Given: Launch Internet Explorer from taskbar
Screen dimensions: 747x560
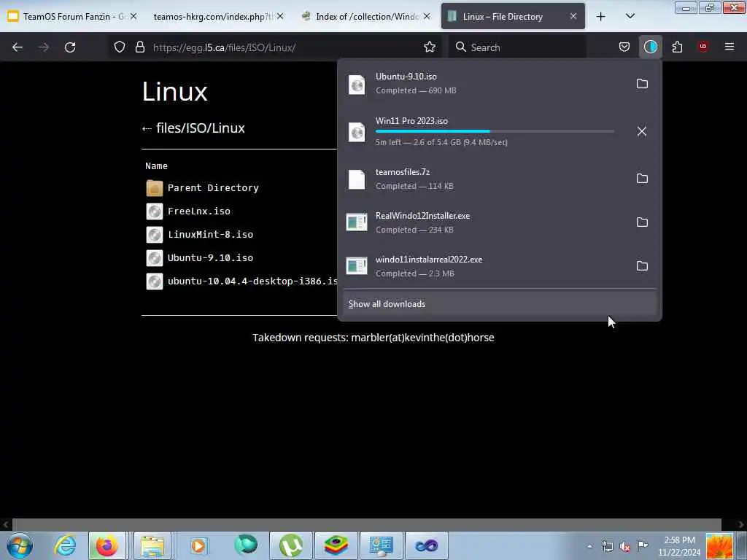Looking at the screenshot, I should (x=65, y=545).
